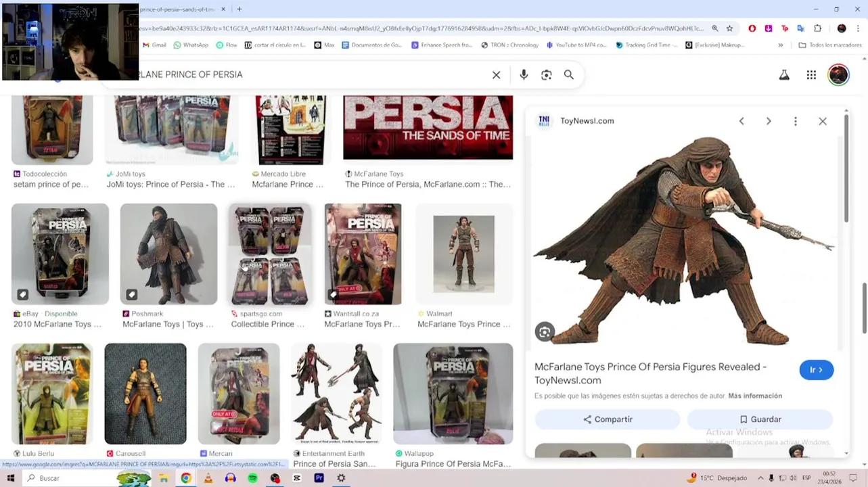Screen dimensions: 868x487
Task: Open the Extensions puzzle piece menu
Action: pyautogui.click(x=817, y=28)
